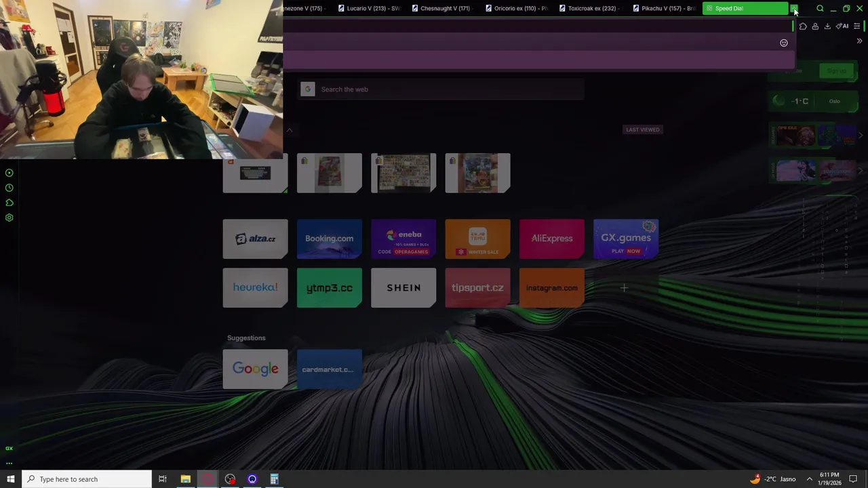868x488 pixels.
Task: Click the Type here to search box
Action: [87, 479]
